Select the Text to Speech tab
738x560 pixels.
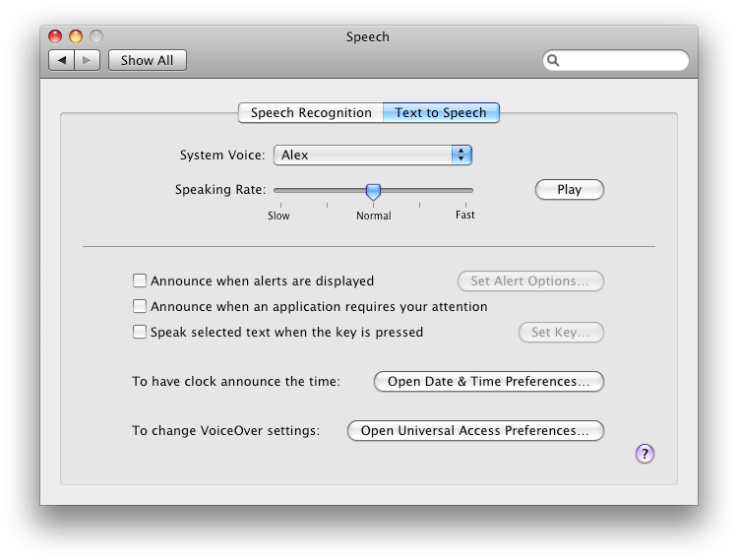point(441,113)
